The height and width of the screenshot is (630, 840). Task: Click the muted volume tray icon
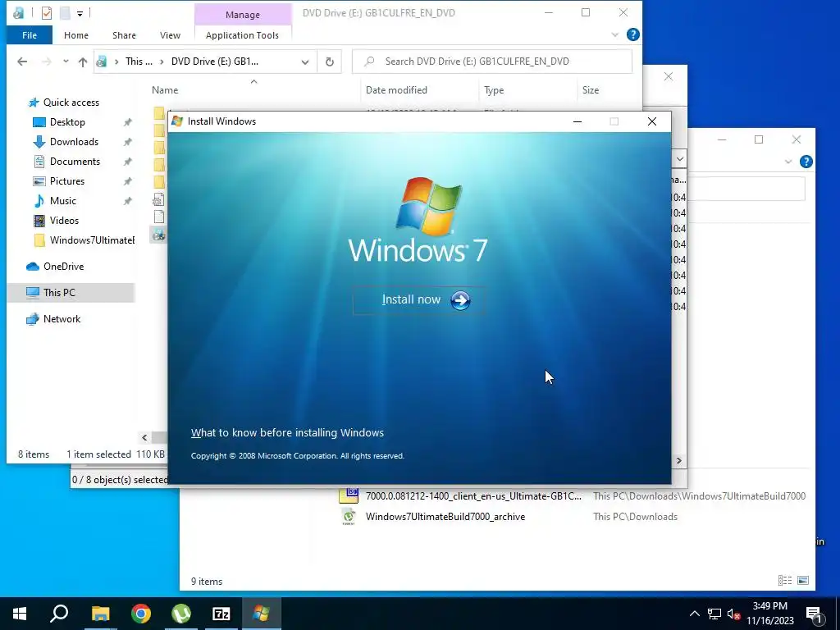click(x=733, y=614)
